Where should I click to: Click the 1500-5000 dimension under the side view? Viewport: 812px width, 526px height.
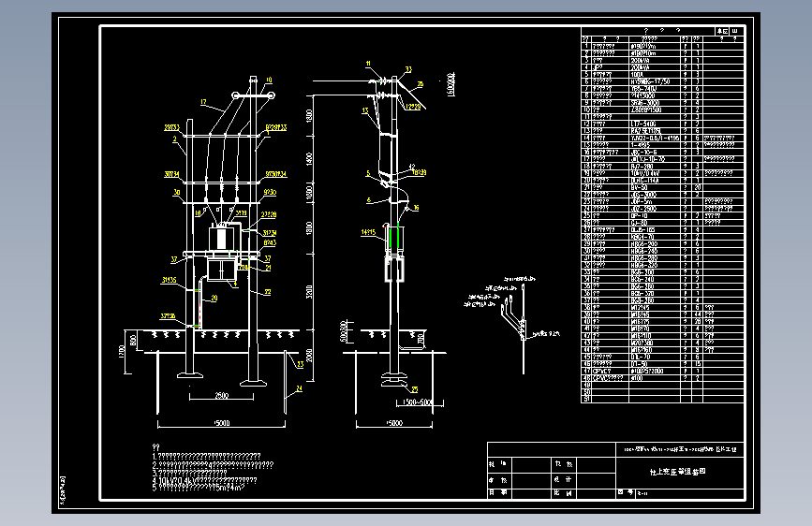(x=418, y=402)
